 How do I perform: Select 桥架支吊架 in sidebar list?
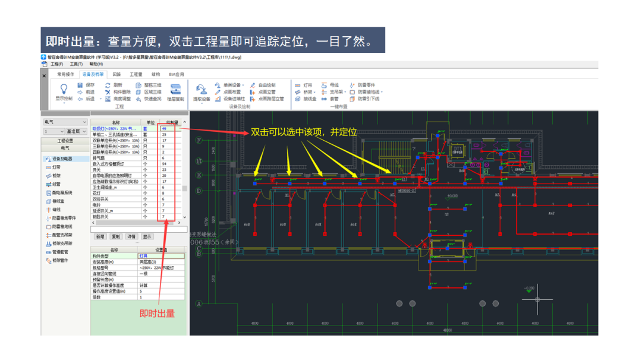pos(59,243)
